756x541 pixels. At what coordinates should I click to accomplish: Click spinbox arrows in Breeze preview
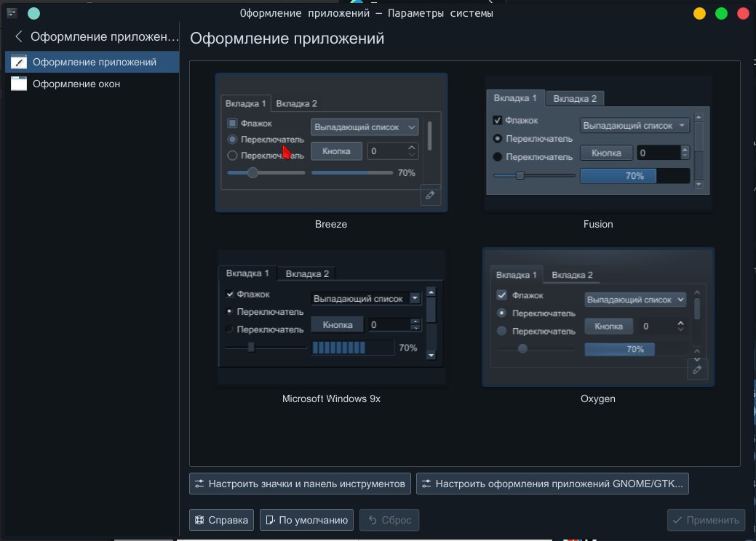pos(411,151)
